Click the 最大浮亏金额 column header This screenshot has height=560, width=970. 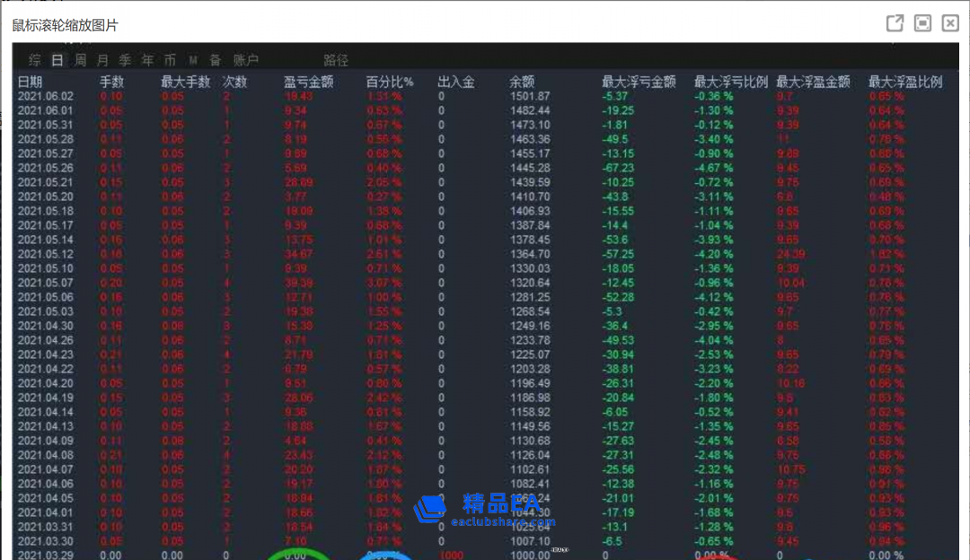[x=639, y=82]
